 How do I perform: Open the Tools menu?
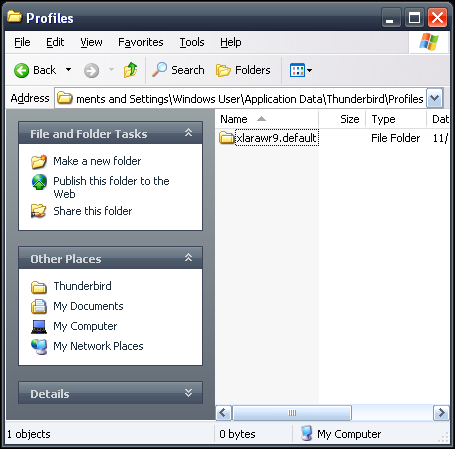[192, 42]
